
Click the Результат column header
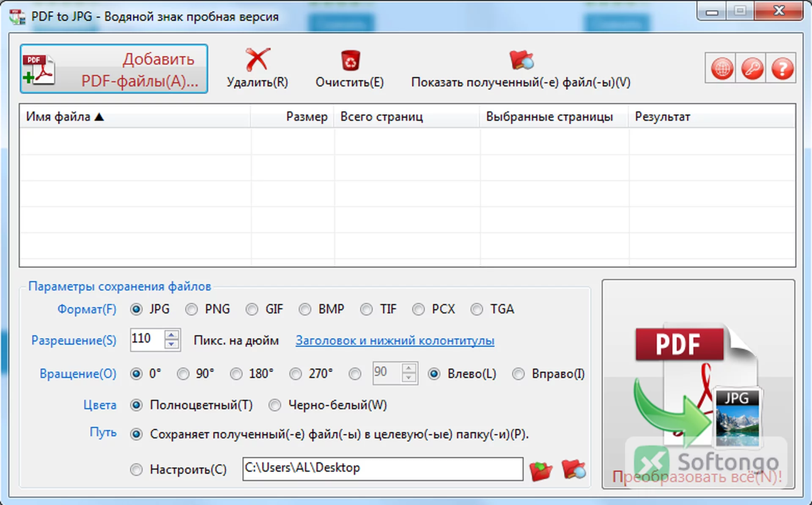pyautogui.click(x=712, y=116)
